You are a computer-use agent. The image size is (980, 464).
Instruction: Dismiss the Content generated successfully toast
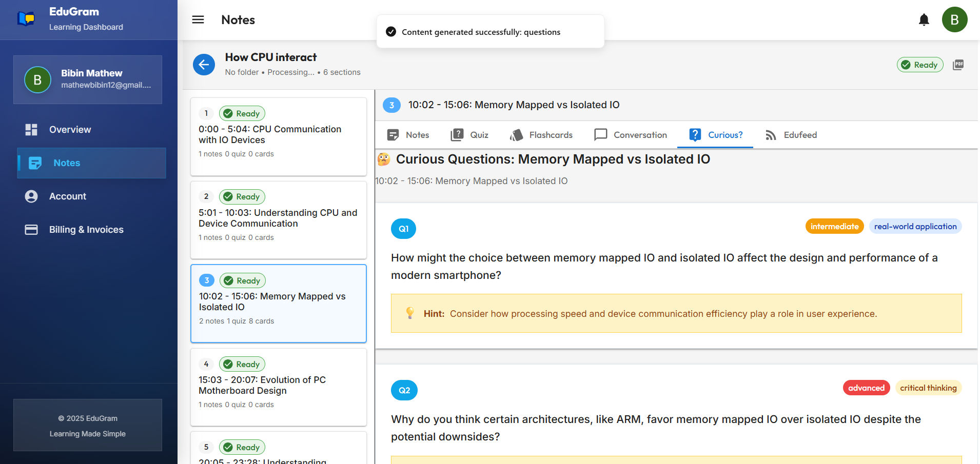pos(490,31)
